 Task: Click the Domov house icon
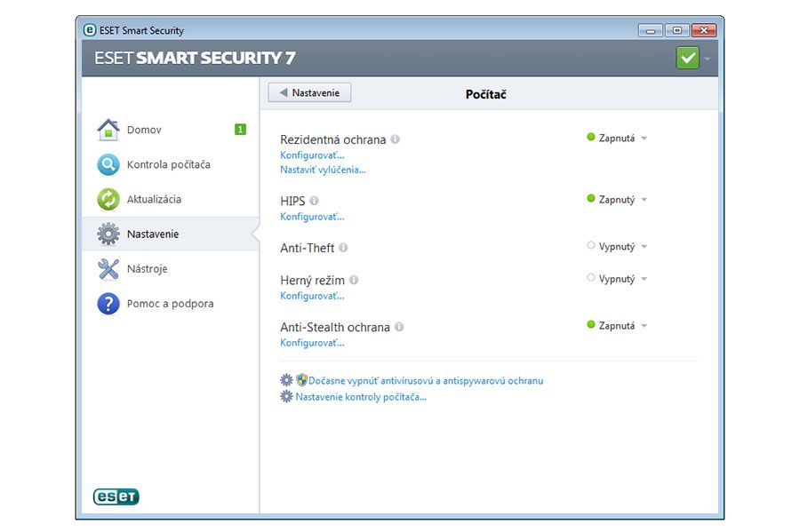click(x=108, y=130)
